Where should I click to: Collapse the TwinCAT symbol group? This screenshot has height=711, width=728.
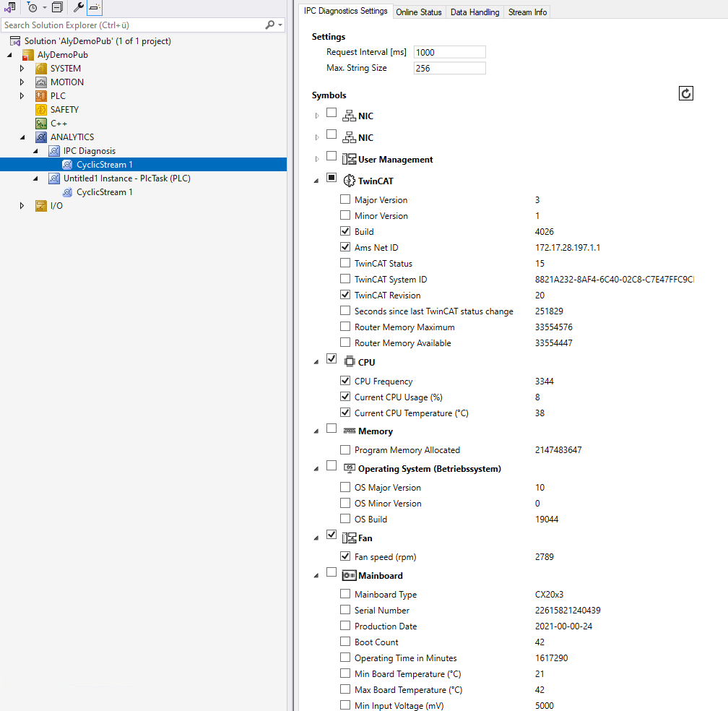316,180
